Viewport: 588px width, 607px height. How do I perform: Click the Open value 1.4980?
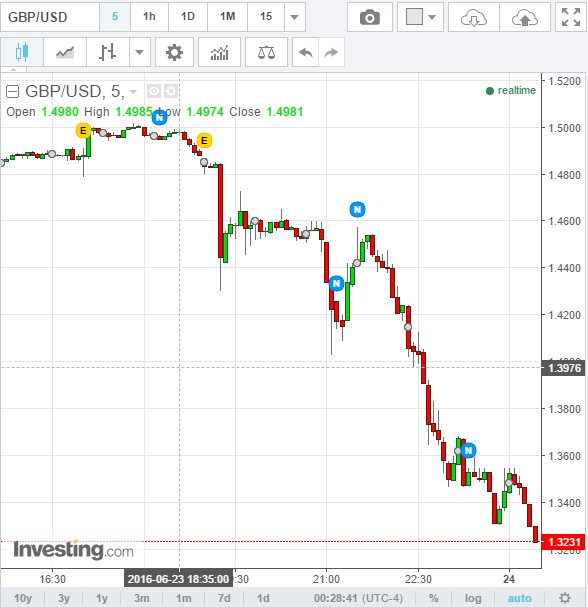click(x=60, y=112)
